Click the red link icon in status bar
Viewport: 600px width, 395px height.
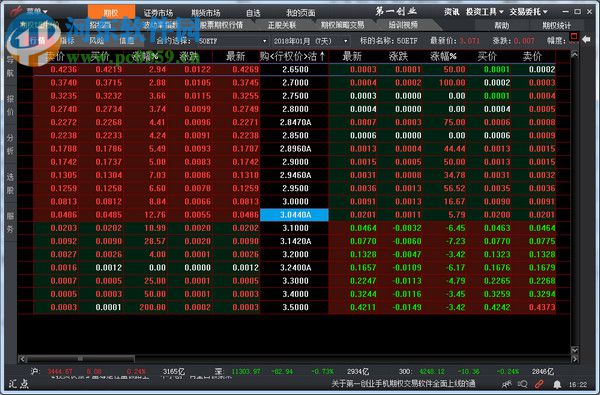point(539,384)
